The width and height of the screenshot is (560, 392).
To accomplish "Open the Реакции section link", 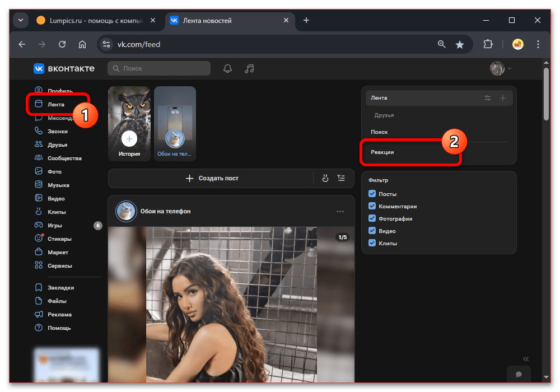I will (383, 152).
